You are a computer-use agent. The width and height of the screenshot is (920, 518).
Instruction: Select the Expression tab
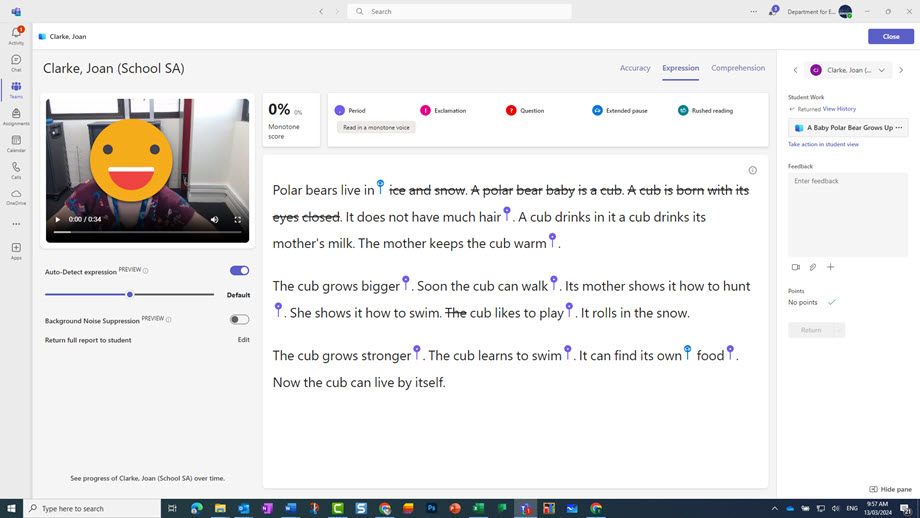pos(681,68)
